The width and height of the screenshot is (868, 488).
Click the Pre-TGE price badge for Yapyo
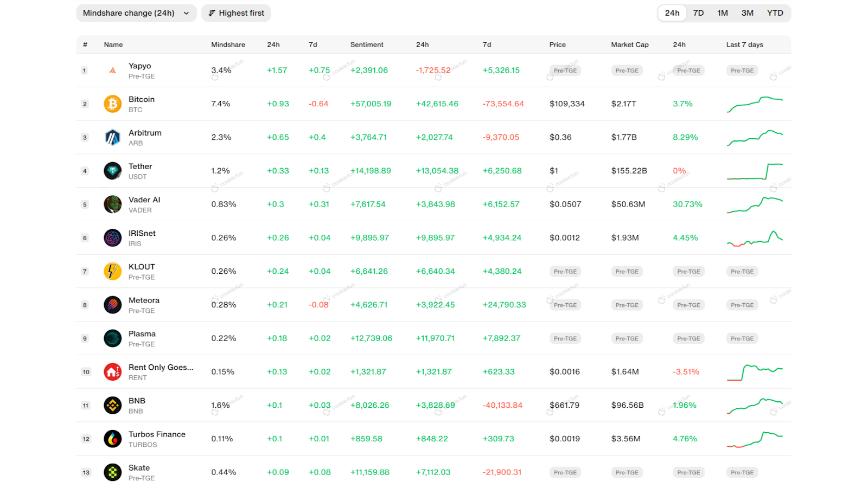tap(565, 70)
